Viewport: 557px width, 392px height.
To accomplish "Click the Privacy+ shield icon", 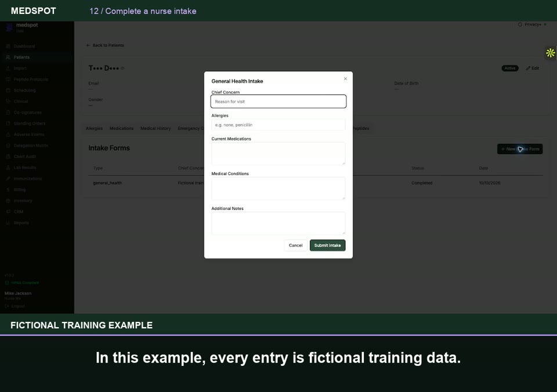I will pyautogui.click(x=520, y=24).
